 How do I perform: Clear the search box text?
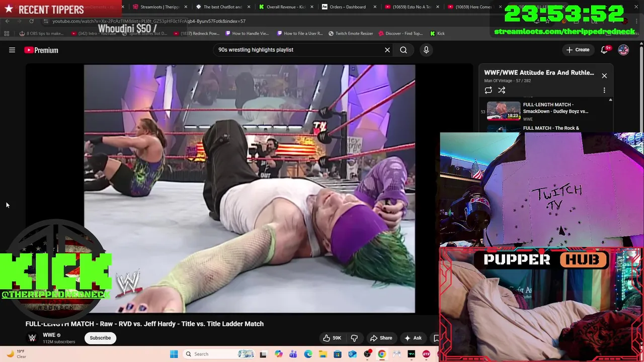tap(387, 50)
